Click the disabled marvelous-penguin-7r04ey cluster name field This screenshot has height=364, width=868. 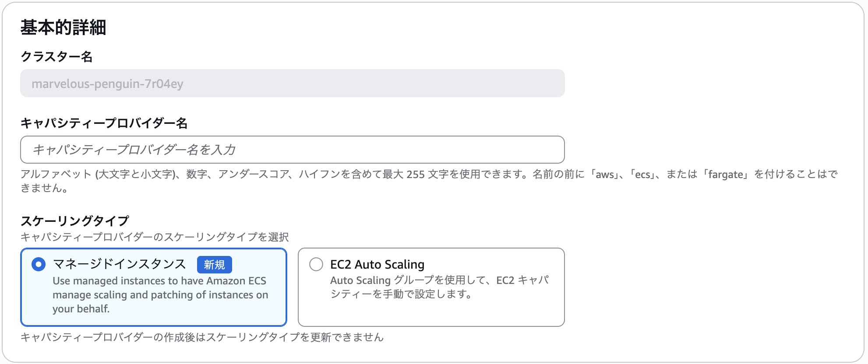click(292, 84)
